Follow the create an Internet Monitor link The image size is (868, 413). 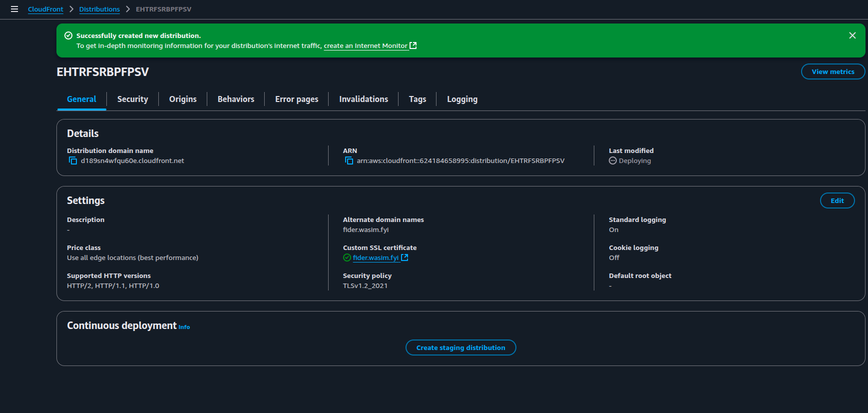point(366,45)
